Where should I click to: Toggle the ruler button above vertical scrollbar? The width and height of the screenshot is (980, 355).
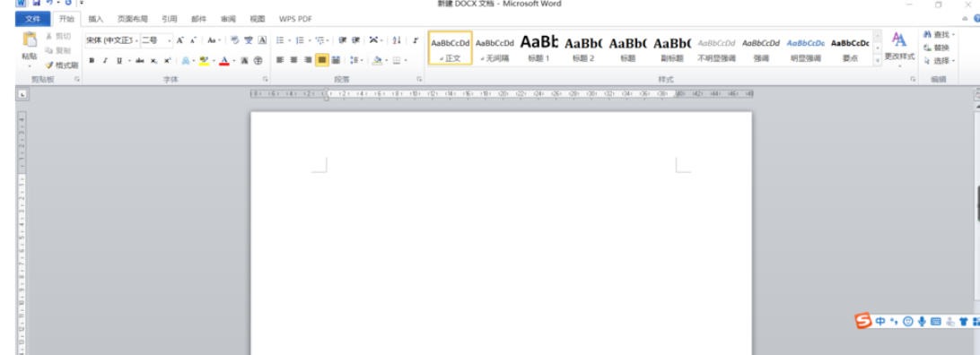[x=977, y=95]
